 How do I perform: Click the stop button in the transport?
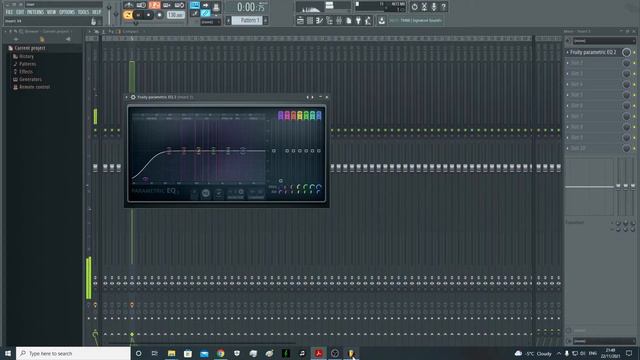pos(149,16)
